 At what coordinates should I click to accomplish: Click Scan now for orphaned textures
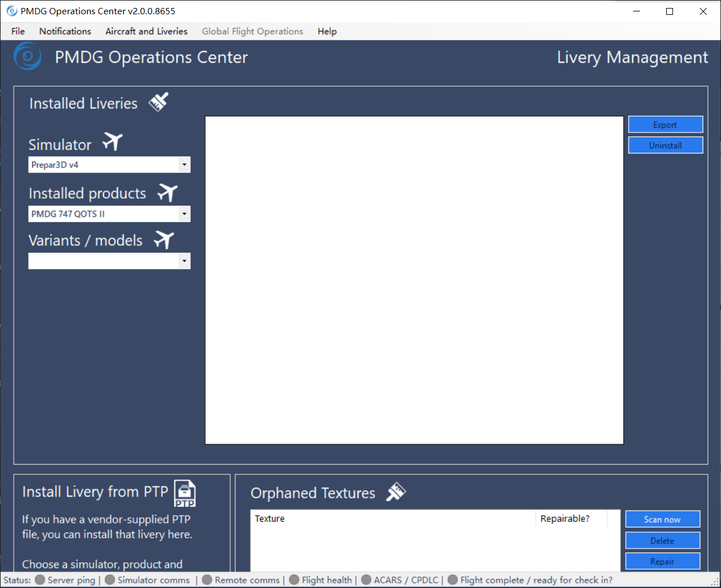coord(663,519)
